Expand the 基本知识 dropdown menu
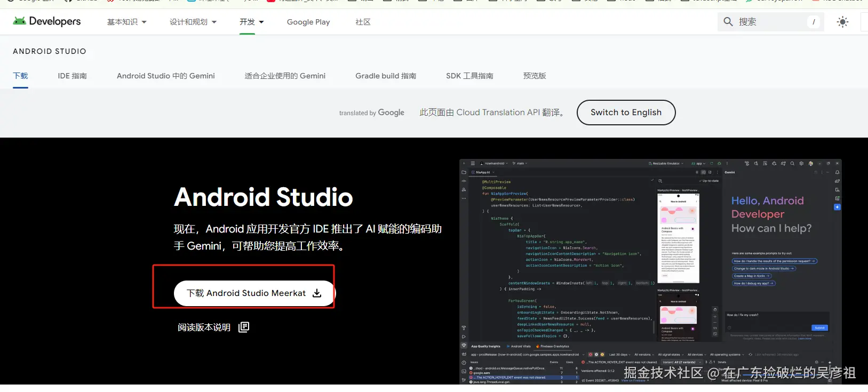This screenshot has width=868, height=392. click(127, 22)
